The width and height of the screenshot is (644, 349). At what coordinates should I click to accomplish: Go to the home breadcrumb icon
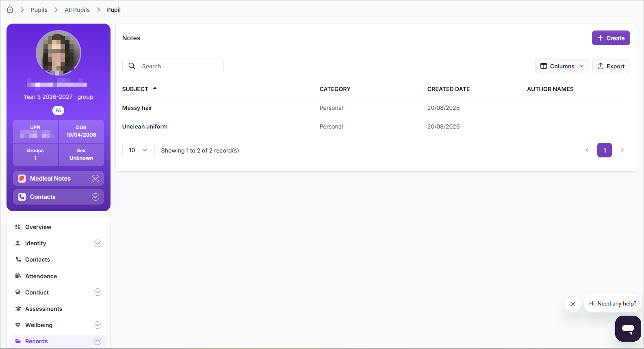click(x=10, y=10)
